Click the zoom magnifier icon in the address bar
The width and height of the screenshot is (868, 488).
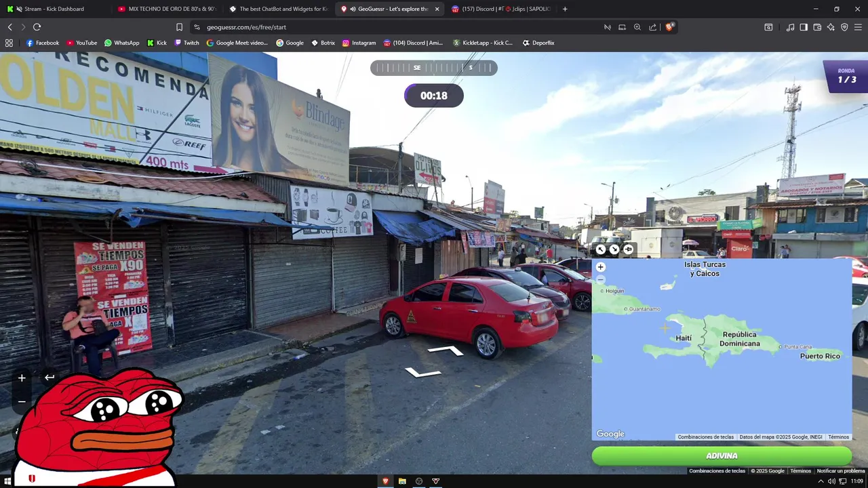637,27
